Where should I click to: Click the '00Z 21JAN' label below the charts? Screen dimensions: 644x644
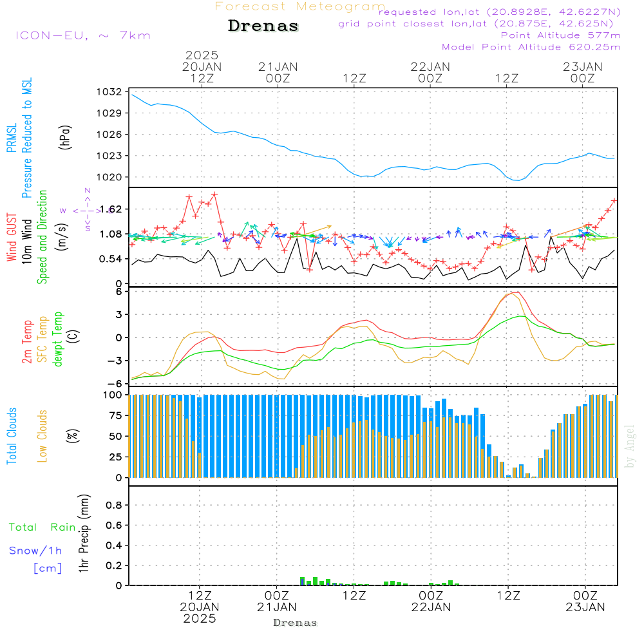(x=276, y=601)
